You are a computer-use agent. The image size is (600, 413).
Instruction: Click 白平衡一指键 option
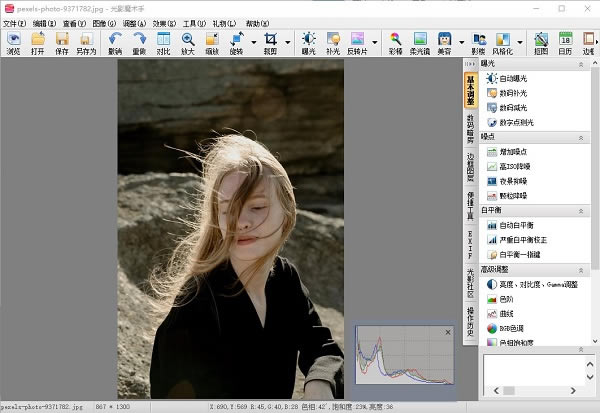[x=513, y=255]
